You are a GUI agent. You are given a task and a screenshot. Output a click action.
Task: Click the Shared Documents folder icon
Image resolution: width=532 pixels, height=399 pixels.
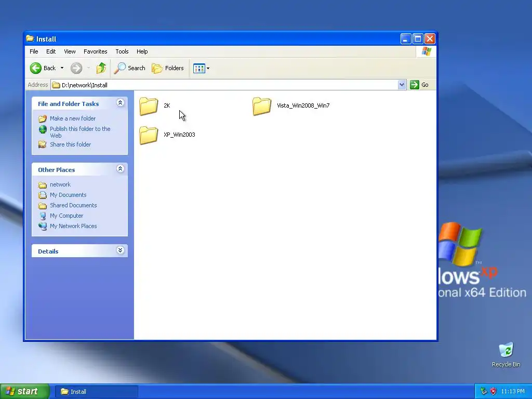click(x=43, y=206)
